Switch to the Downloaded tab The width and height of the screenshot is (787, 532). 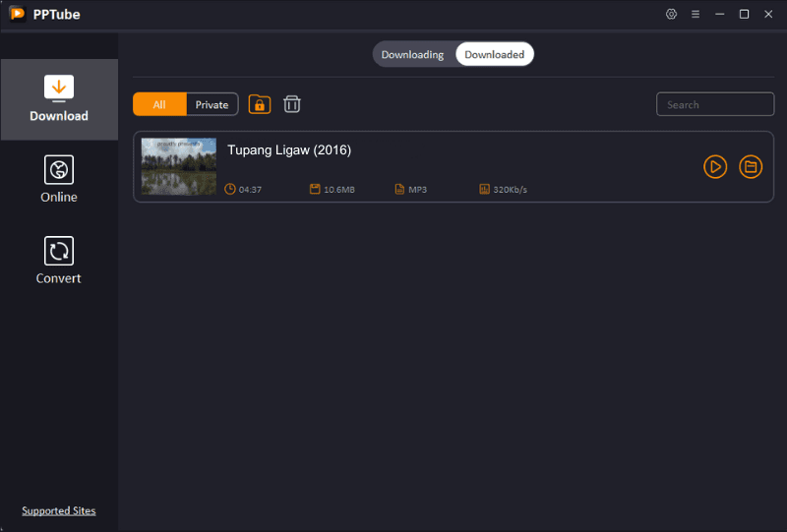tap(494, 54)
